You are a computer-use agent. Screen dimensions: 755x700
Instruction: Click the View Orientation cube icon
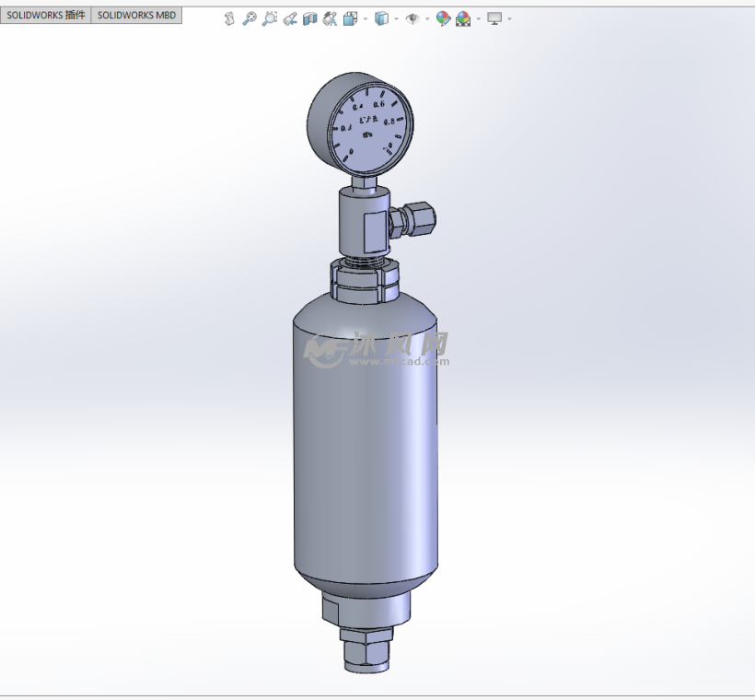(x=350, y=18)
